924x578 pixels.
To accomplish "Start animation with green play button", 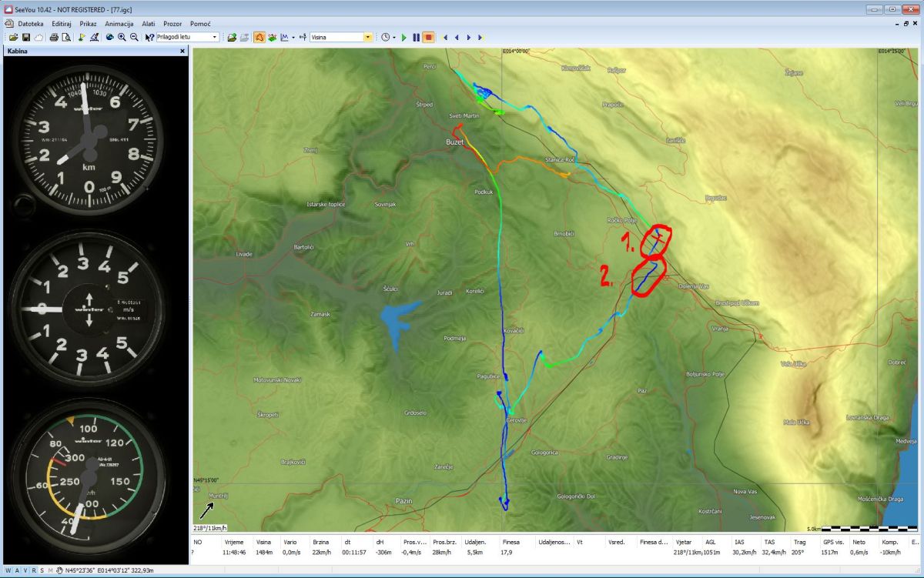I will 404,37.
